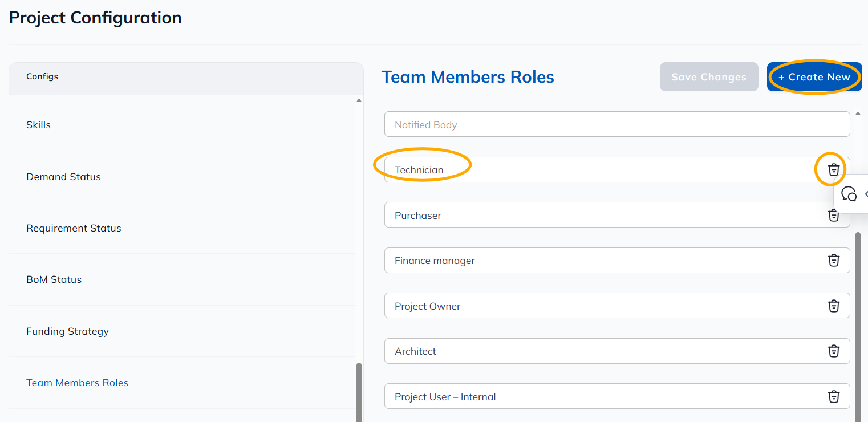Screen dimensions: 868x422
Task: Edit the Finance manager role field
Action: click(x=617, y=260)
